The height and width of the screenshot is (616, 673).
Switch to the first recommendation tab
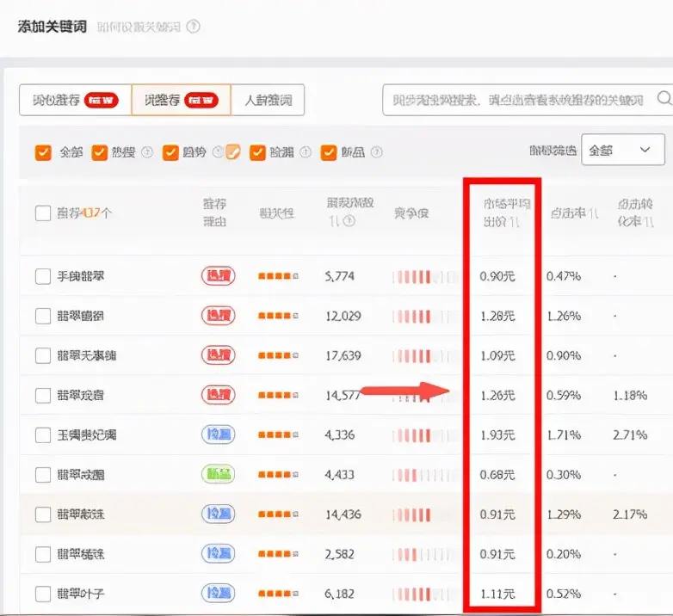(x=75, y=100)
